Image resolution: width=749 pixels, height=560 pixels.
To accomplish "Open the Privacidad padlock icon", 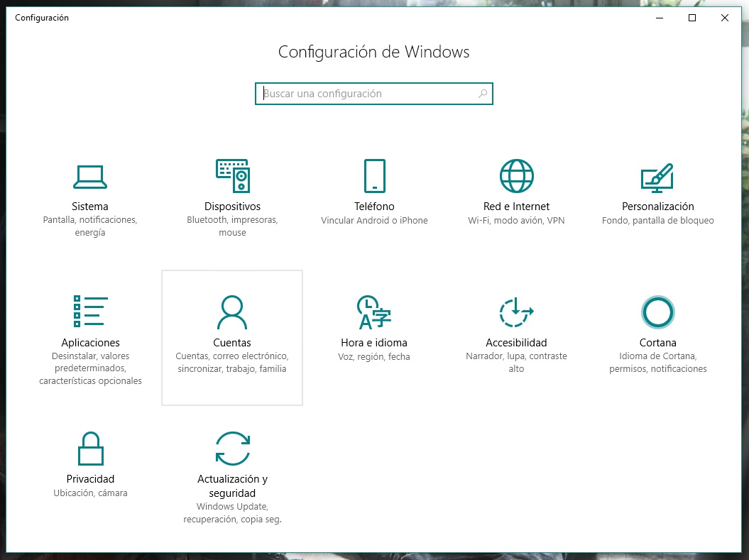I will 90,449.
